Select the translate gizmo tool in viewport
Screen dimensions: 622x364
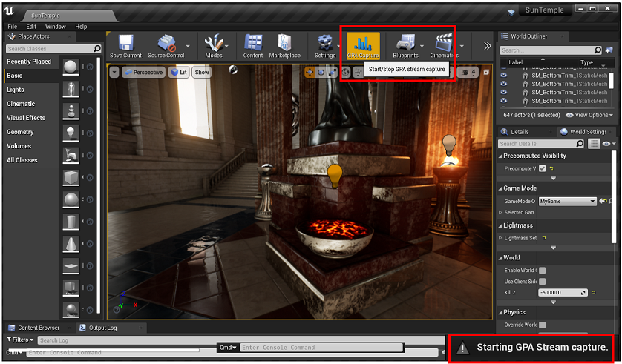coord(310,72)
